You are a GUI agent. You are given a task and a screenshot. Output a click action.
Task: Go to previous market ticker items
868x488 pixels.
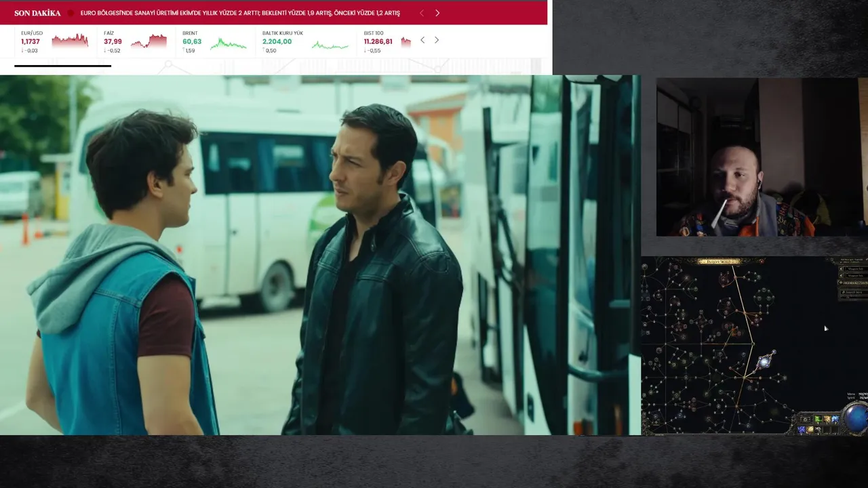[x=422, y=41]
